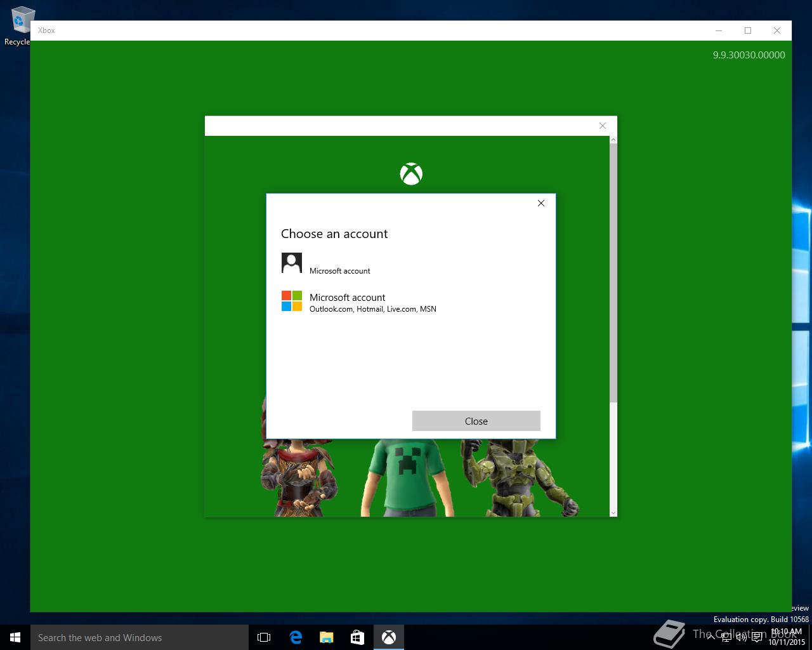The height and width of the screenshot is (650, 812).
Task: Click the scroll up arrow in sign-in panel
Action: pyautogui.click(x=613, y=140)
